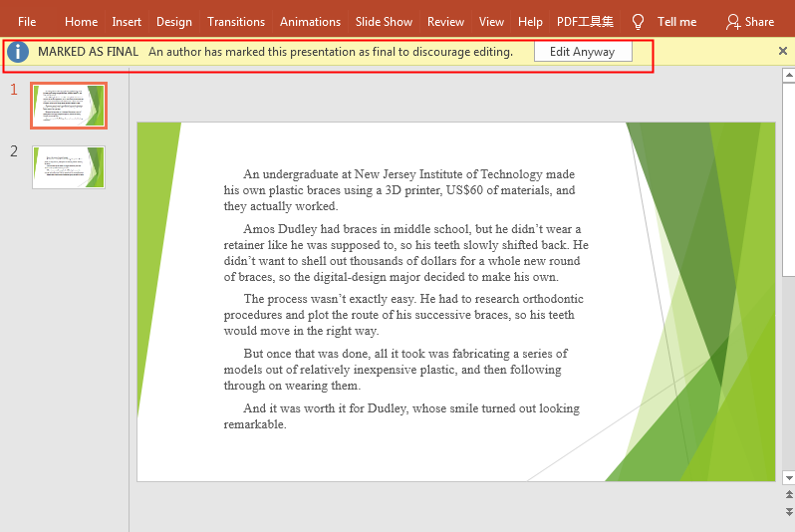Viewport: 795px width, 532px height.
Task: Open the Review tab
Action: (x=445, y=22)
